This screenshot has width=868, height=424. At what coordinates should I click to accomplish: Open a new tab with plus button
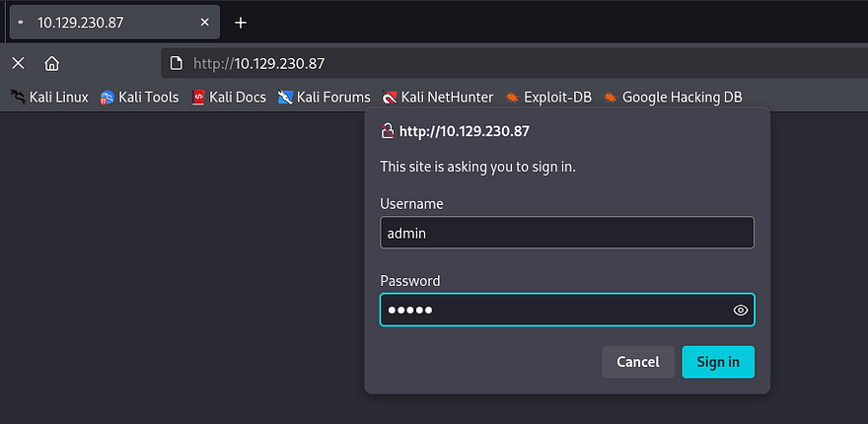241,23
